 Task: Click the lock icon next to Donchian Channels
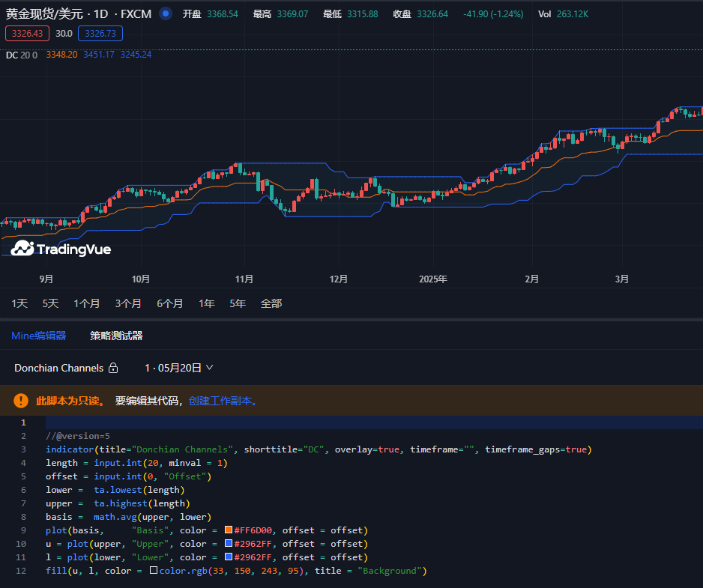(113, 368)
